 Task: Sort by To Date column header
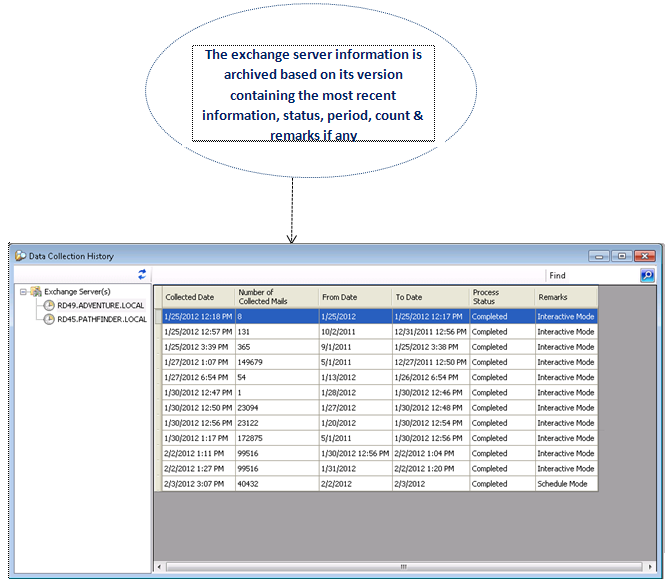(430, 297)
